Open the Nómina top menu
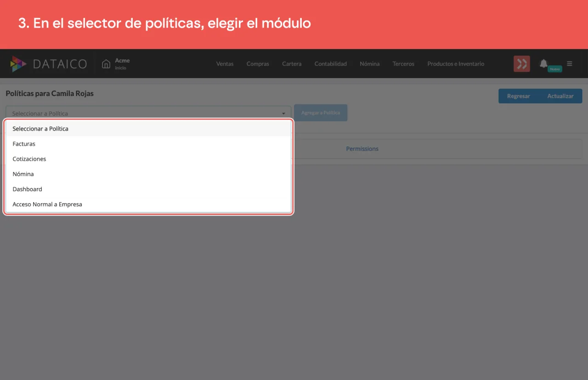Screen dimensions: 588x380 [370, 64]
